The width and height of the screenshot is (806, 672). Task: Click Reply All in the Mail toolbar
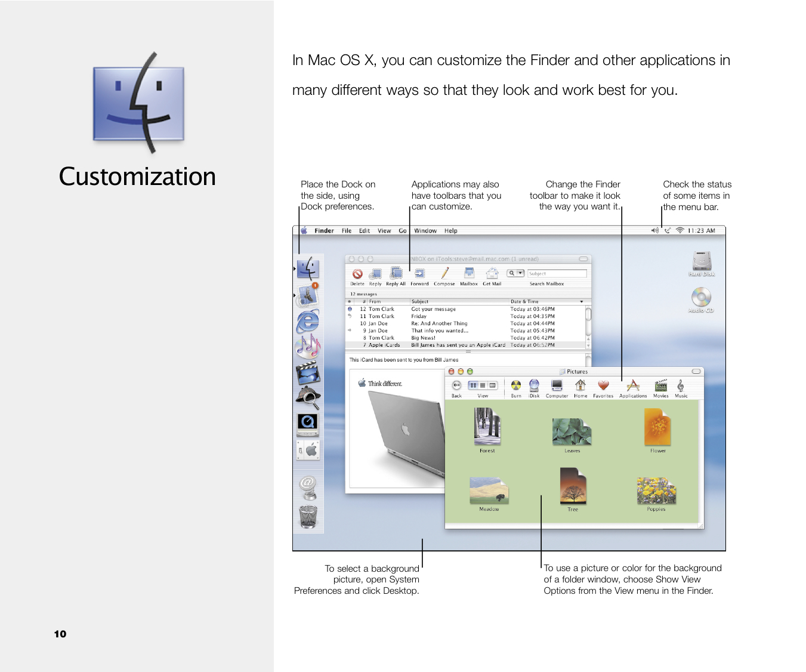tap(396, 276)
